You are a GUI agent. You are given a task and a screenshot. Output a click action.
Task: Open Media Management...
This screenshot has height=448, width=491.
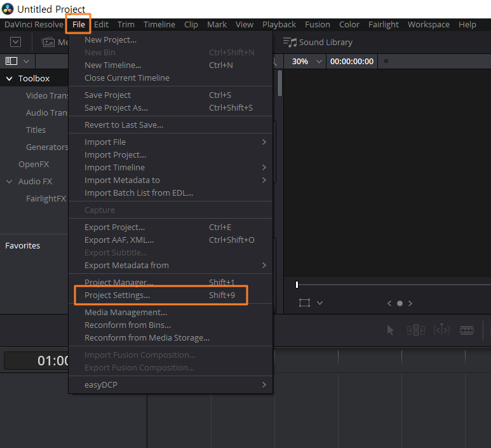(170, 313)
